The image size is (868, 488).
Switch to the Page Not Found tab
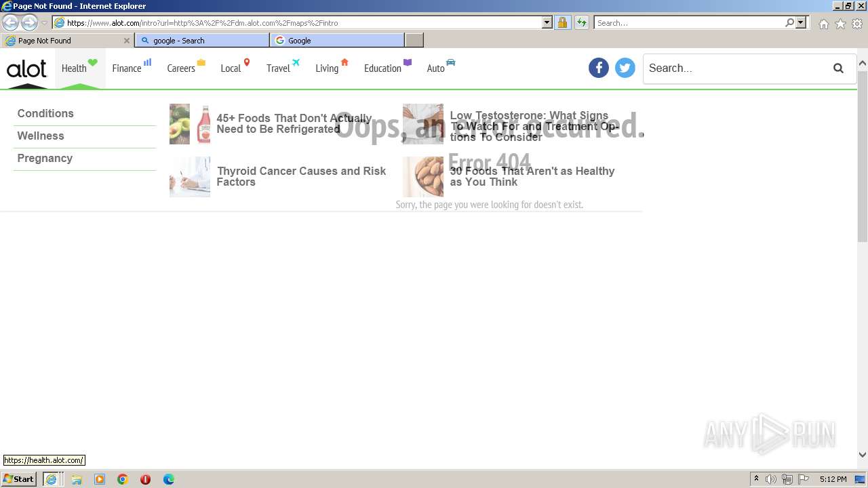pos(66,41)
